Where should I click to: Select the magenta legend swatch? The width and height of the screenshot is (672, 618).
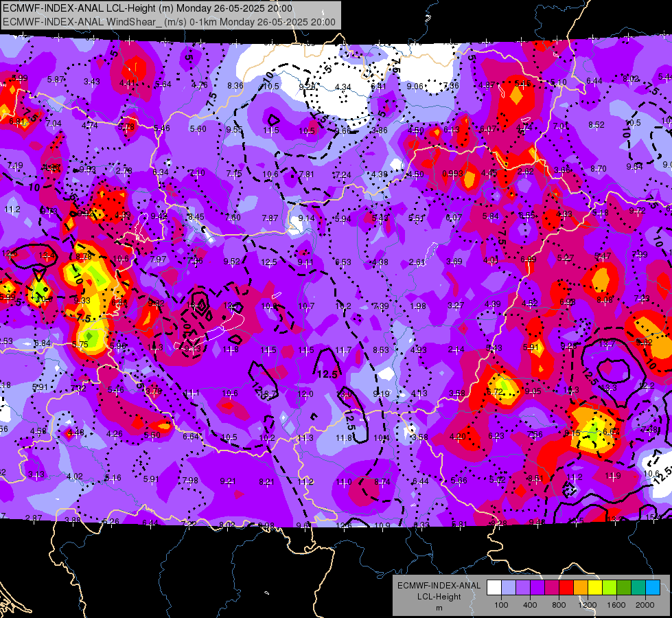pos(552,588)
